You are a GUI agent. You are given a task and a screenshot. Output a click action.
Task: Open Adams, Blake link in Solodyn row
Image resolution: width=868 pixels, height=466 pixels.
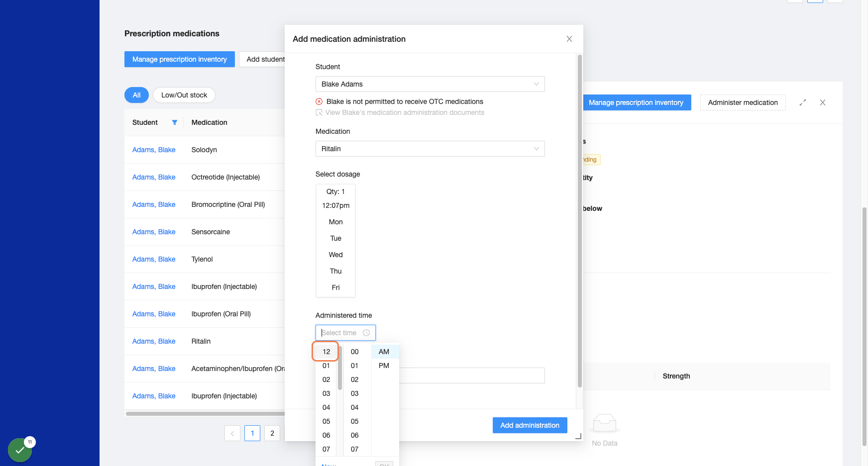(154, 150)
